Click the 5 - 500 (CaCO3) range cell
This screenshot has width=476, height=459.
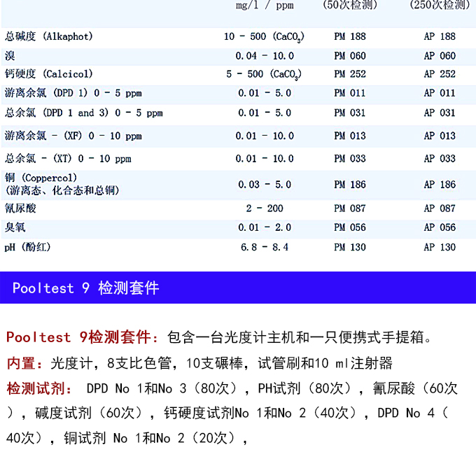pos(264,74)
